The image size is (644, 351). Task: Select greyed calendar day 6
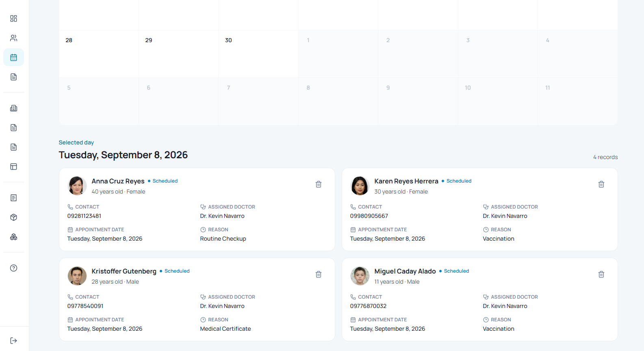tap(178, 101)
